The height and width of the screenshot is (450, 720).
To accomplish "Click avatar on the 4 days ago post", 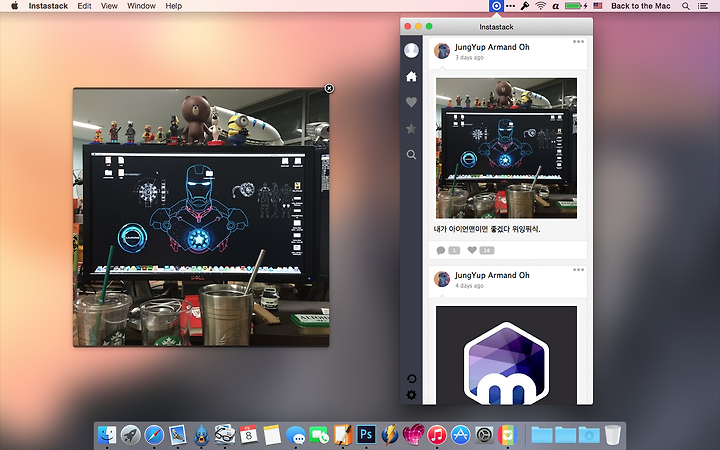I will point(442,279).
